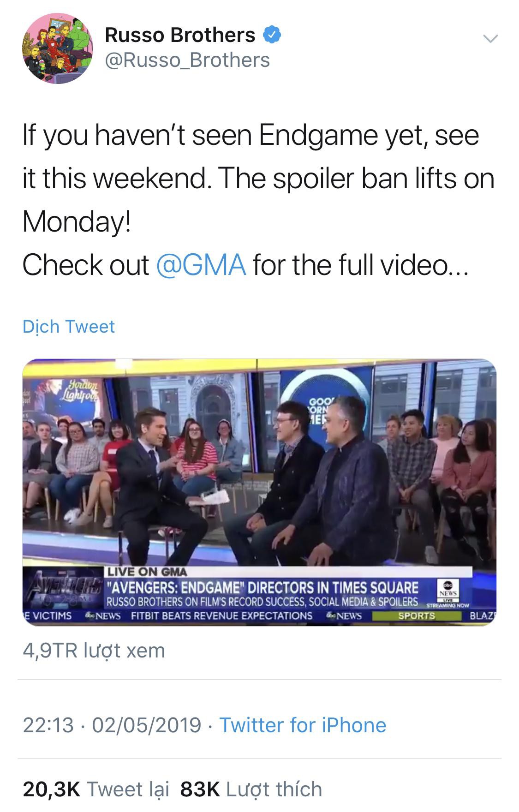Open the 22:13 · 02/05/2019 timestamp

coord(112,725)
